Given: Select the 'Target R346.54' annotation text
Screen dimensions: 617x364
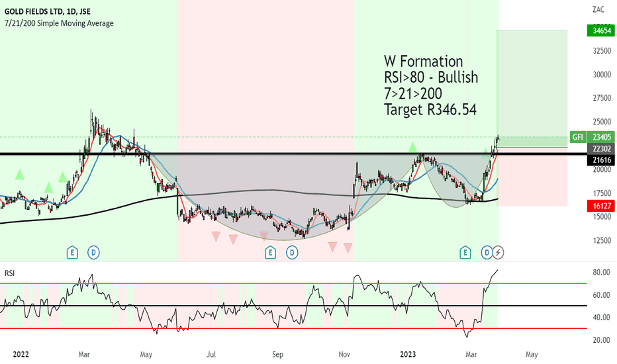Looking at the screenshot, I should click(430, 109).
